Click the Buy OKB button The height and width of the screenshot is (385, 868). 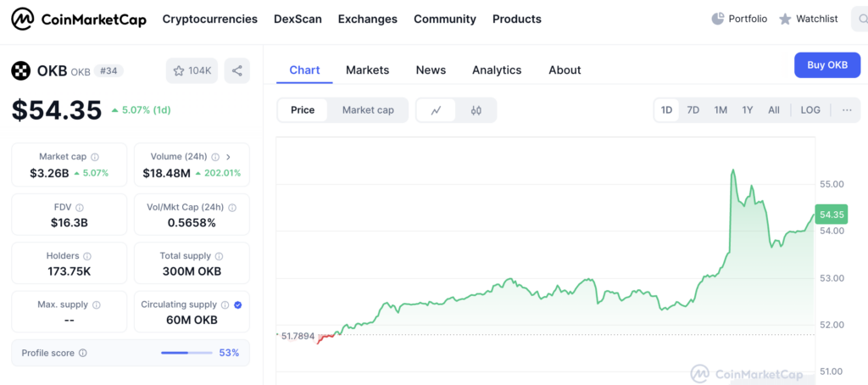(827, 64)
